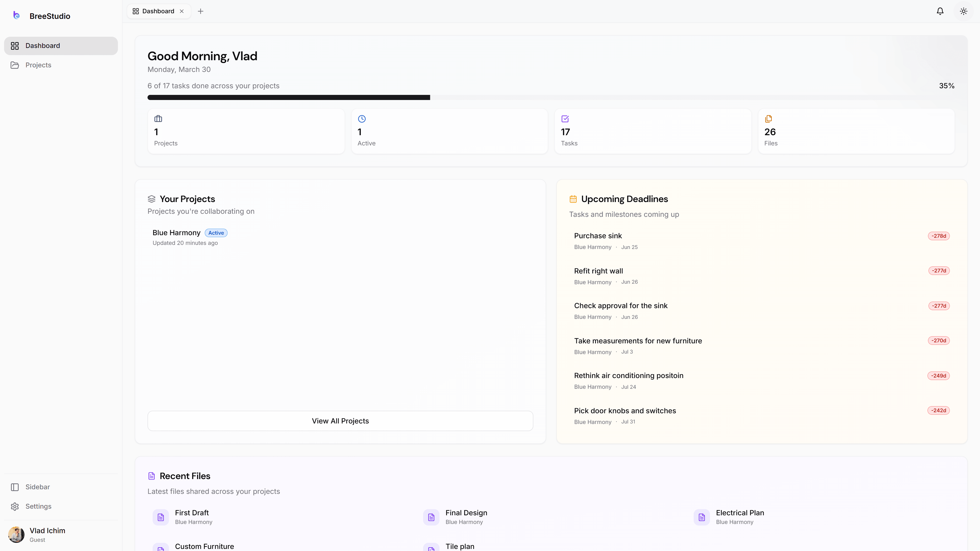
Task: Click the calendar icon beside Upcoming Deadlines
Action: point(573,199)
